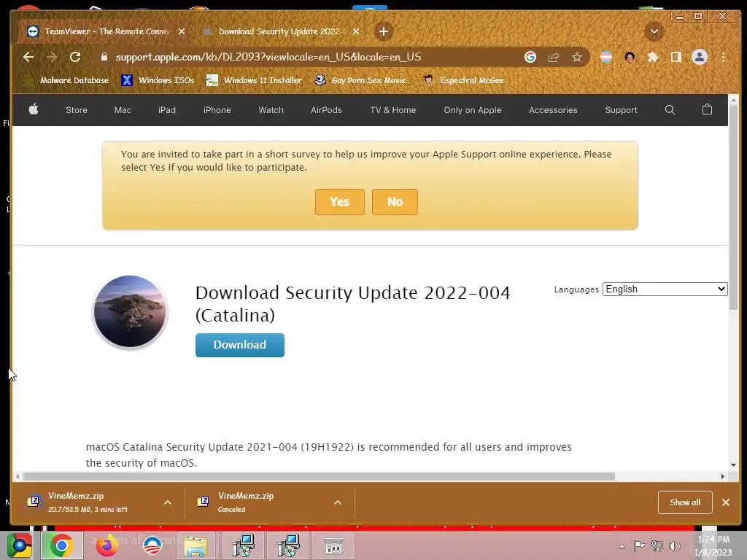Open the Accessories menu item
Image resolution: width=747 pixels, height=560 pixels.
coord(553,110)
